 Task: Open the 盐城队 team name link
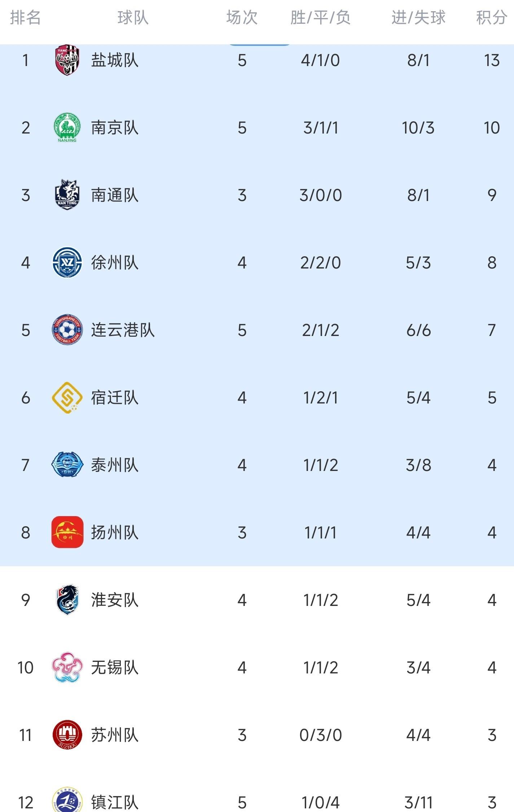tap(115, 60)
